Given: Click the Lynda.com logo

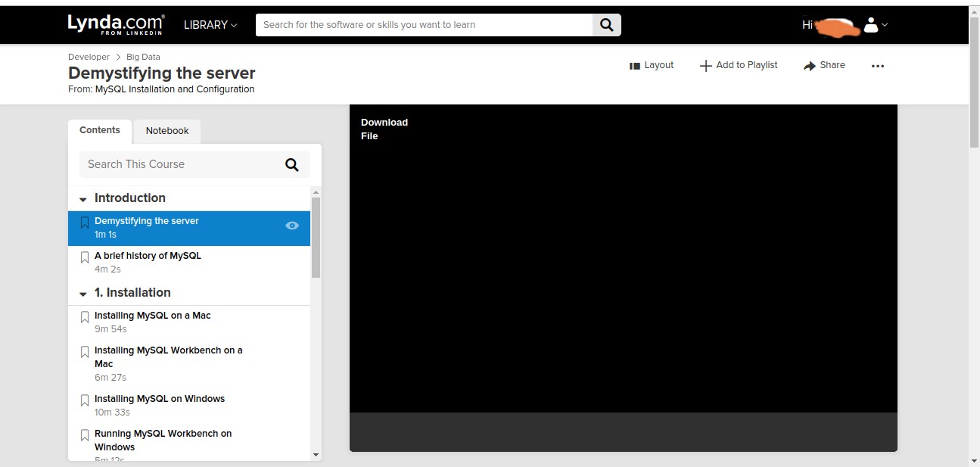Looking at the screenshot, I should click(116, 24).
